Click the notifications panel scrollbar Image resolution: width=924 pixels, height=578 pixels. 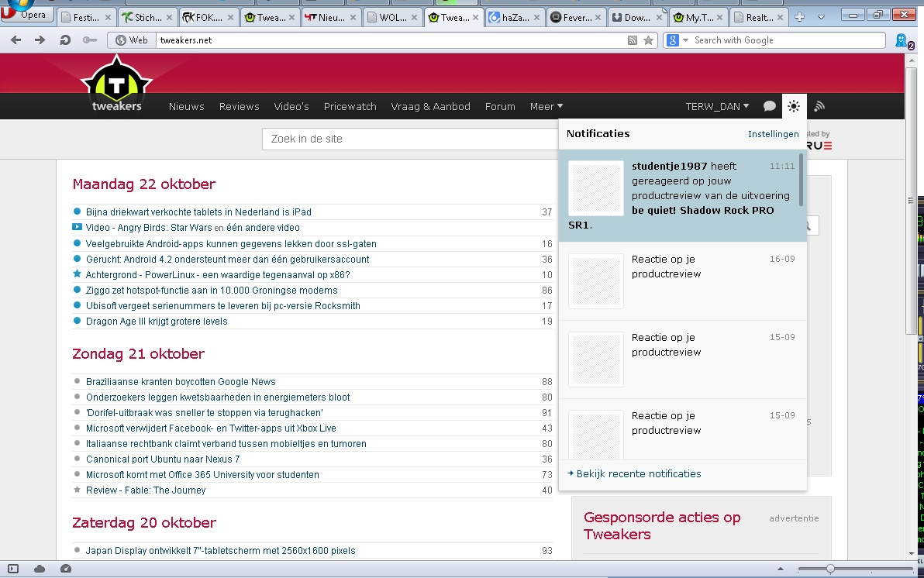801,181
